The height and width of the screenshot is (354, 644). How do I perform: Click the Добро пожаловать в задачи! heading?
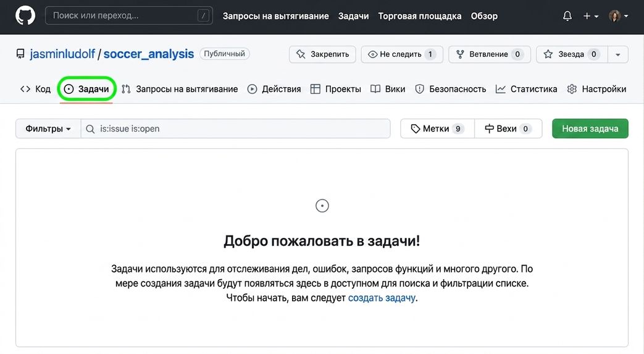[322, 241]
